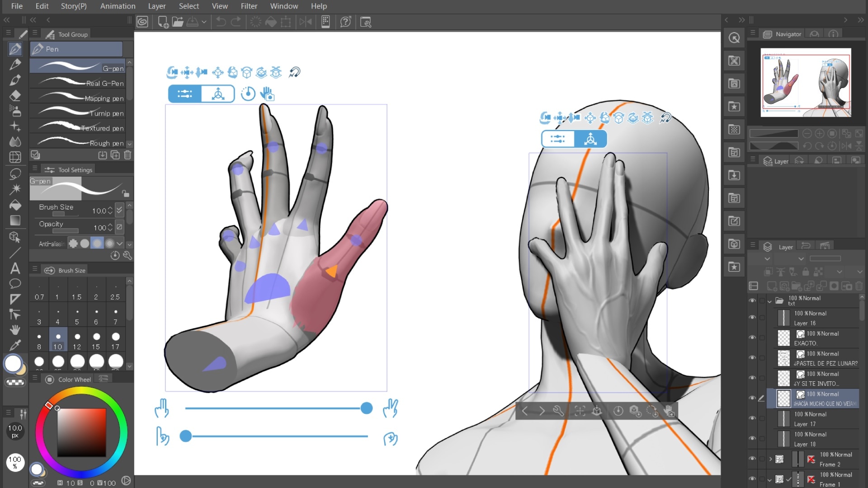Click the upper hand pose slider handle

point(367,408)
